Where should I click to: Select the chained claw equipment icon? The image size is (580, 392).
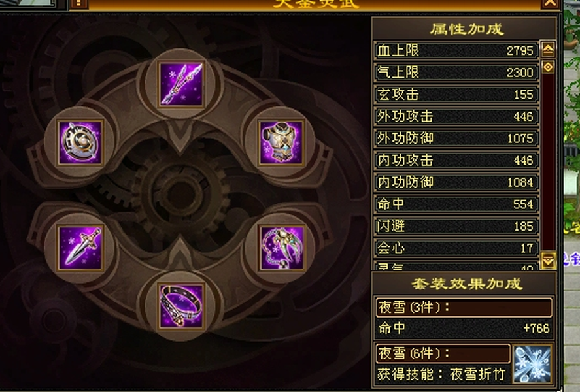[x=281, y=248]
